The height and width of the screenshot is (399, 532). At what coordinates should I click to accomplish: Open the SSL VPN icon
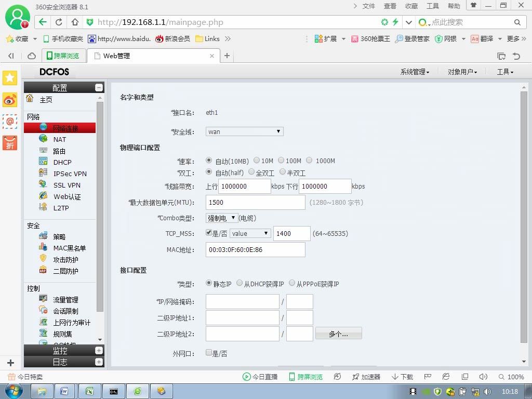pyautogui.click(x=43, y=184)
